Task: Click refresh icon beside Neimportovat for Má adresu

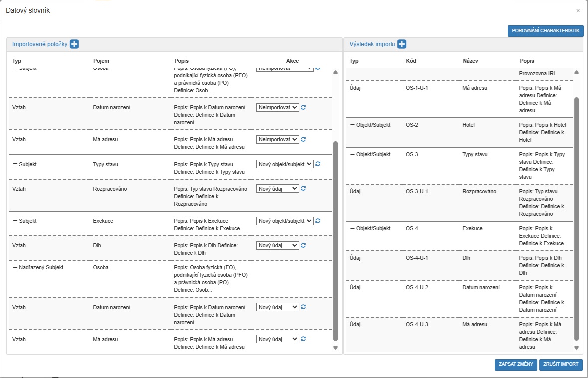Action: [303, 139]
